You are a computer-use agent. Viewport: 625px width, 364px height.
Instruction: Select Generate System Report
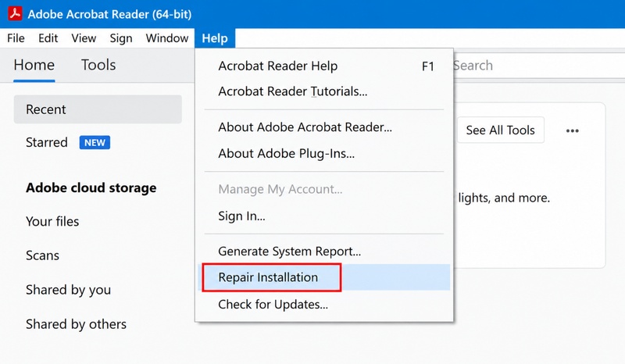click(324, 252)
